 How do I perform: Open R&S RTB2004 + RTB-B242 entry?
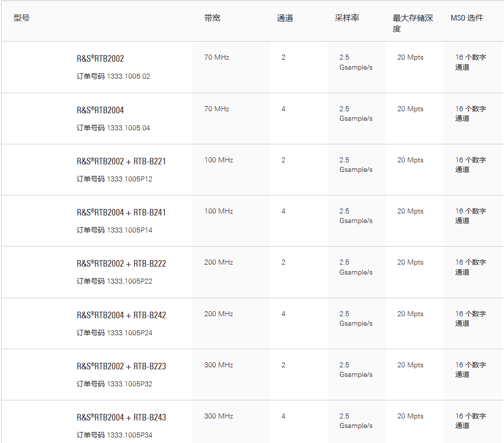pyautogui.click(x=121, y=315)
